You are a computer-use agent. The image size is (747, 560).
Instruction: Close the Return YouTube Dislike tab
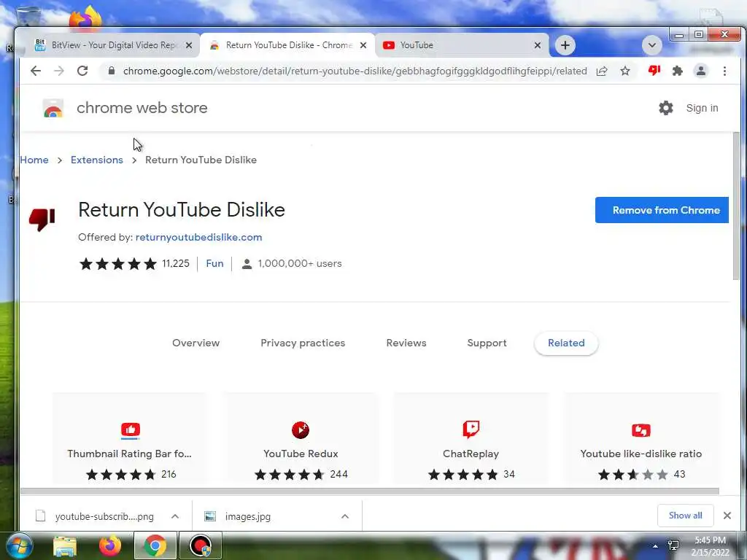pos(363,45)
